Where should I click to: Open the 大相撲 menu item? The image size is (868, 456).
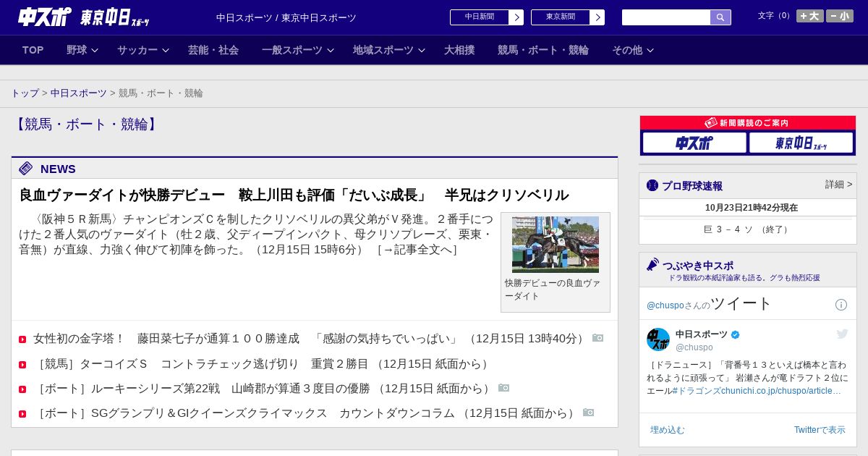click(x=459, y=50)
